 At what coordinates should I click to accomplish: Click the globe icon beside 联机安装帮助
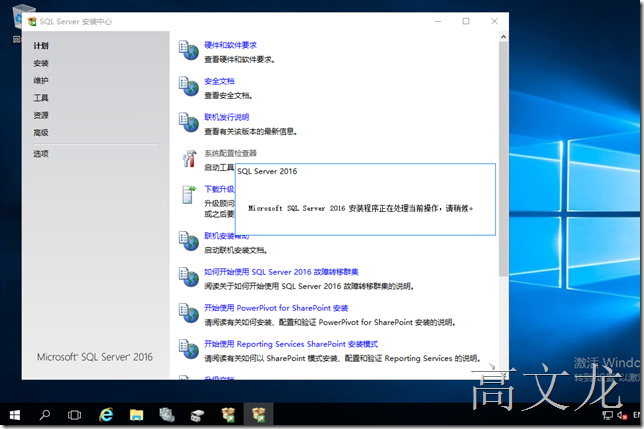click(189, 241)
